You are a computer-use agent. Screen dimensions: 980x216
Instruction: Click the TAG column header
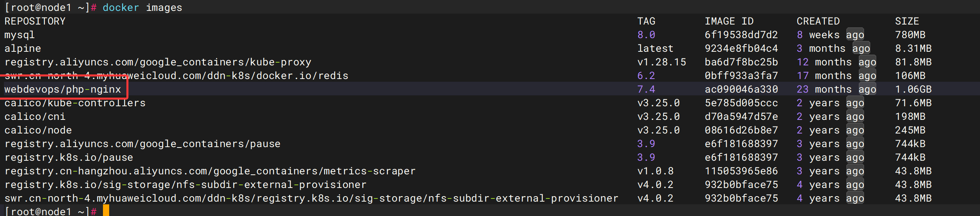click(x=646, y=21)
